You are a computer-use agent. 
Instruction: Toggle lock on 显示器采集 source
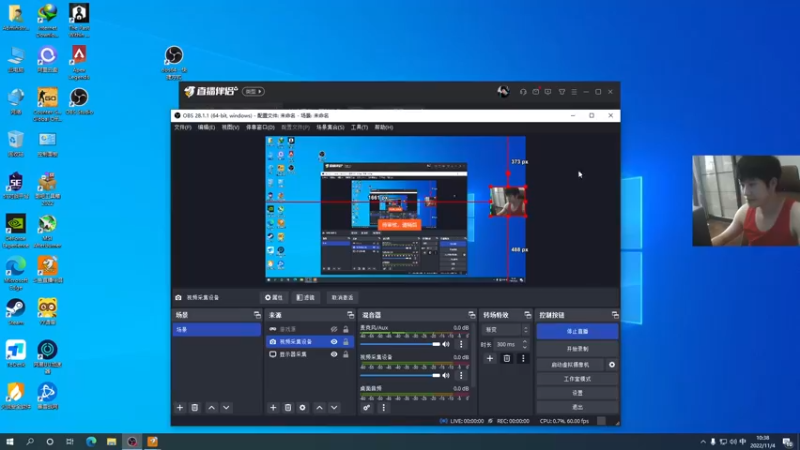pos(346,354)
